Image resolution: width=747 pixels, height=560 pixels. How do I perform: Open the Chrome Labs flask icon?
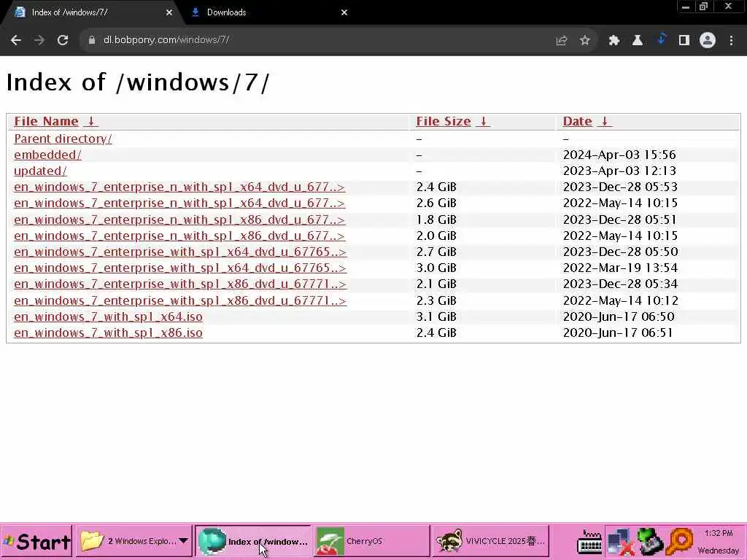click(637, 41)
